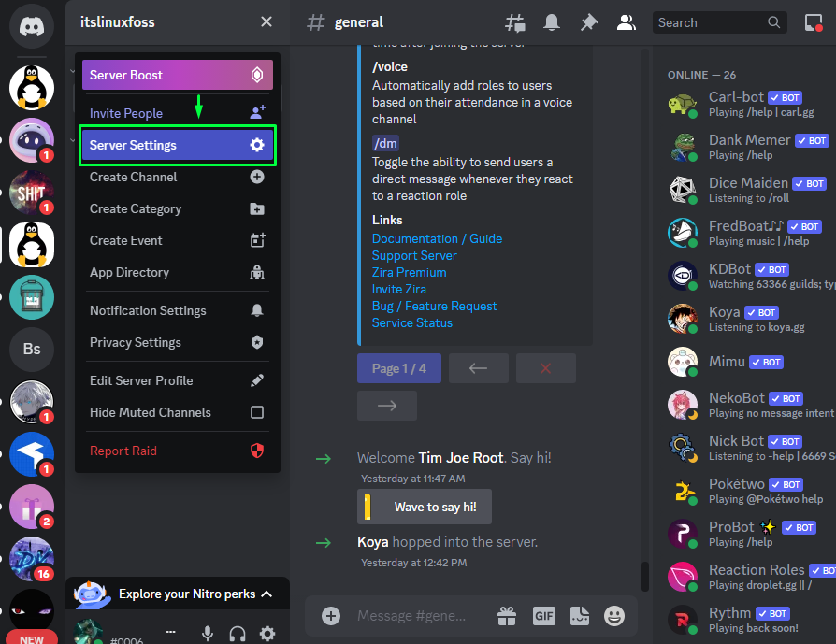This screenshot has height=644, width=836.
Task: Toggle the member list icon
Action: pos(626,22)
